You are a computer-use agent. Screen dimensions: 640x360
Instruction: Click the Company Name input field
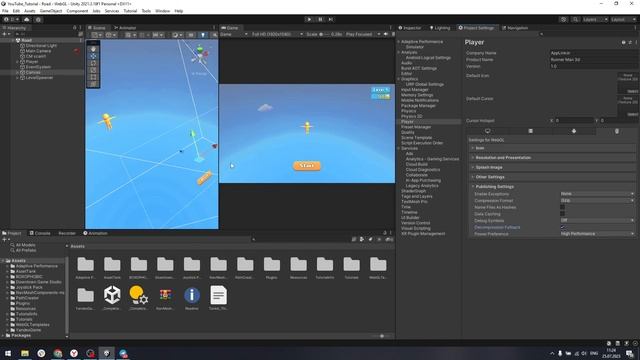pos(593,53)
